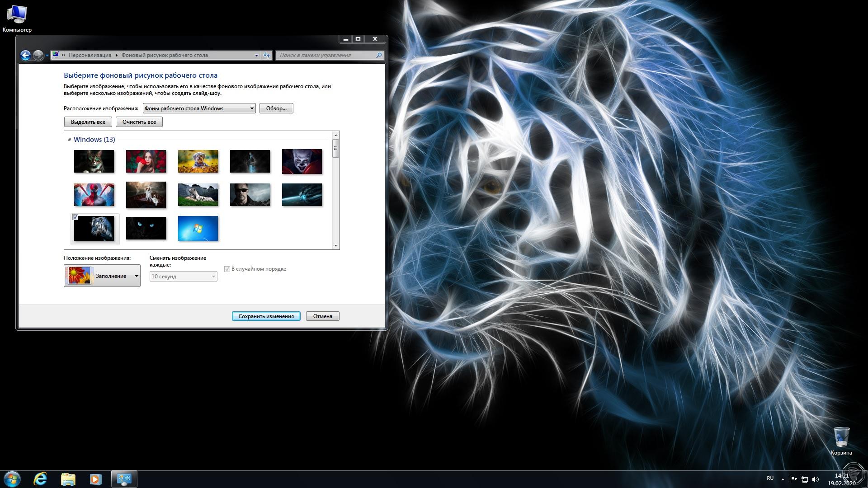Open the Recycle Bin desktop icon
Screen dimensions: 868x488
(x=841, y=441)
